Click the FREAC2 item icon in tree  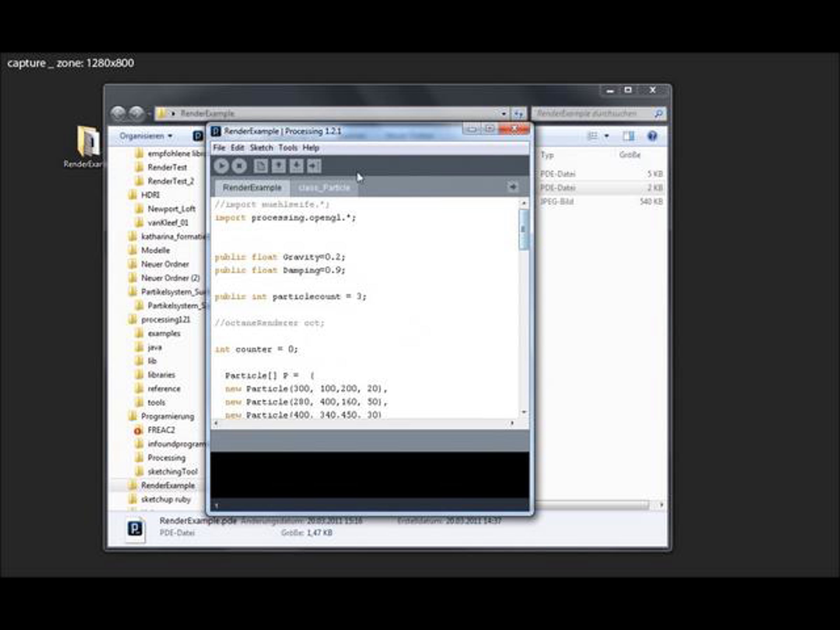(x=138, y=430)
